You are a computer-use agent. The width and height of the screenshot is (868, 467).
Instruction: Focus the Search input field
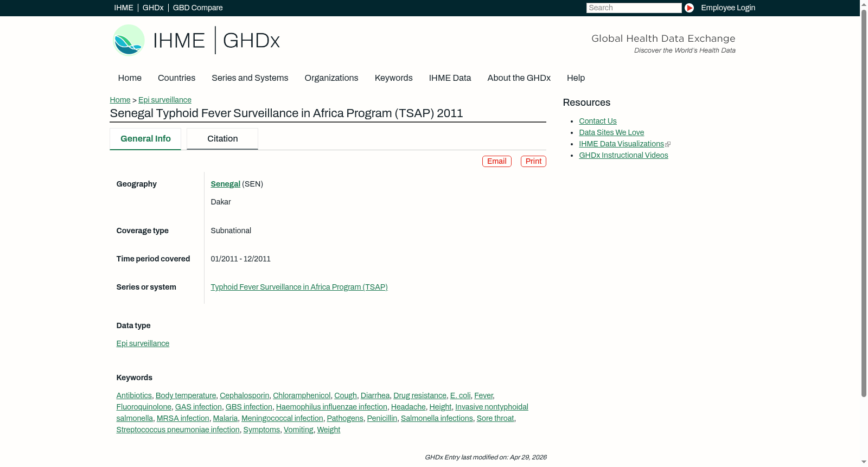tap(634, 8)
